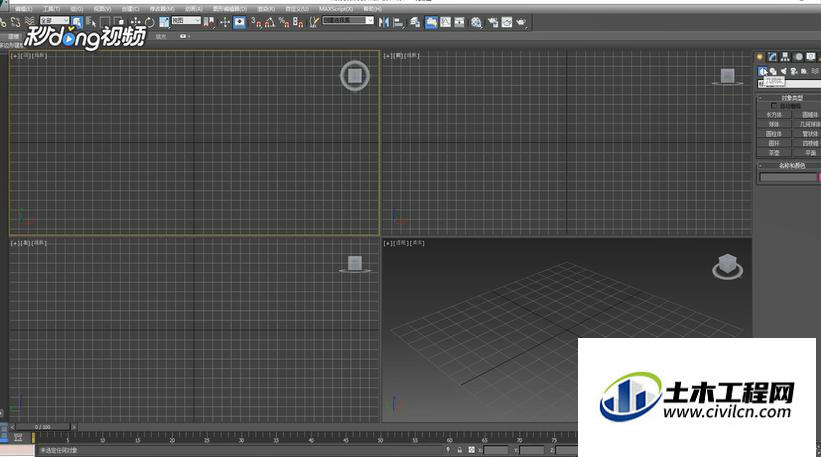This screenshot has width=821, height=457.
Task: Choose Rectangular Selection Region tool
Action: pos(106,22)
